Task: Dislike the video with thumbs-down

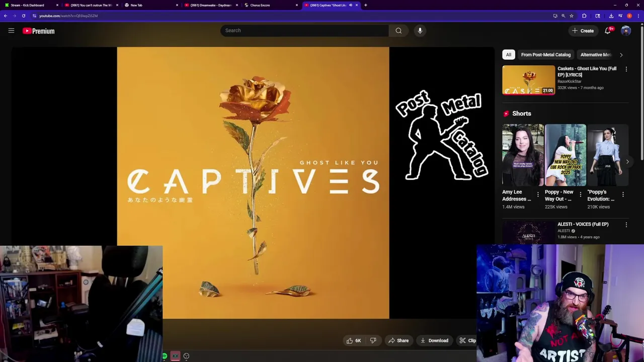Action: click(373, 340)
